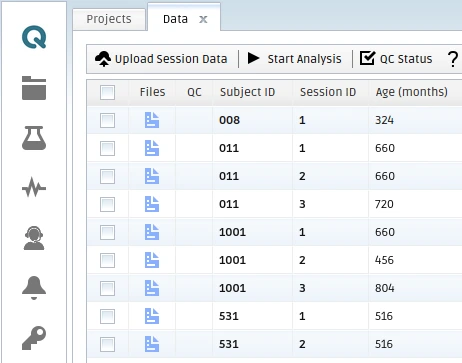Viewport: 462px width, 363px height.
Task: Click age value '324'
Action: [x=384, y=120]
